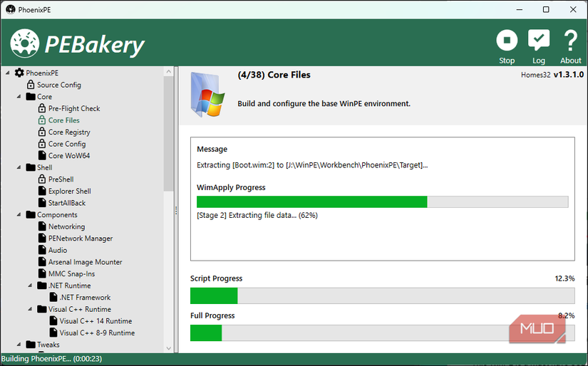Click the '[Stage 2] Extracting file data' status text

pyautogui.click(x=257, y=216)
